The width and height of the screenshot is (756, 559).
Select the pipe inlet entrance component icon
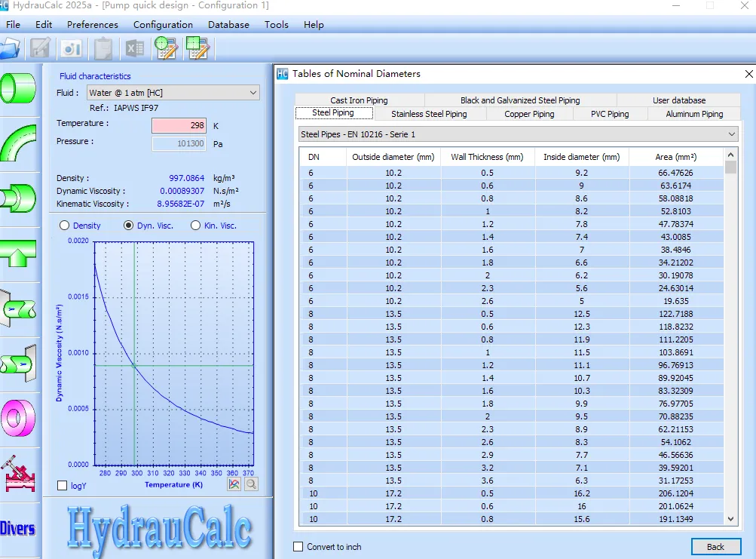pos(18,308)
